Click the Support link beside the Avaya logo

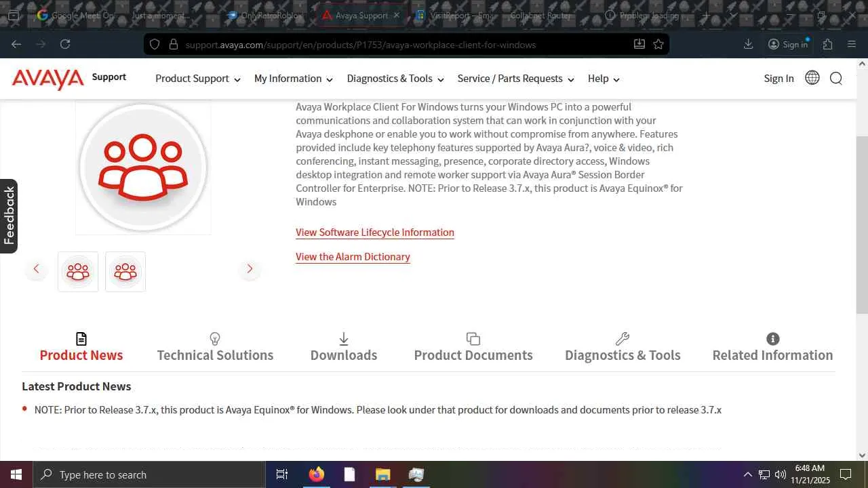[109, 77]
